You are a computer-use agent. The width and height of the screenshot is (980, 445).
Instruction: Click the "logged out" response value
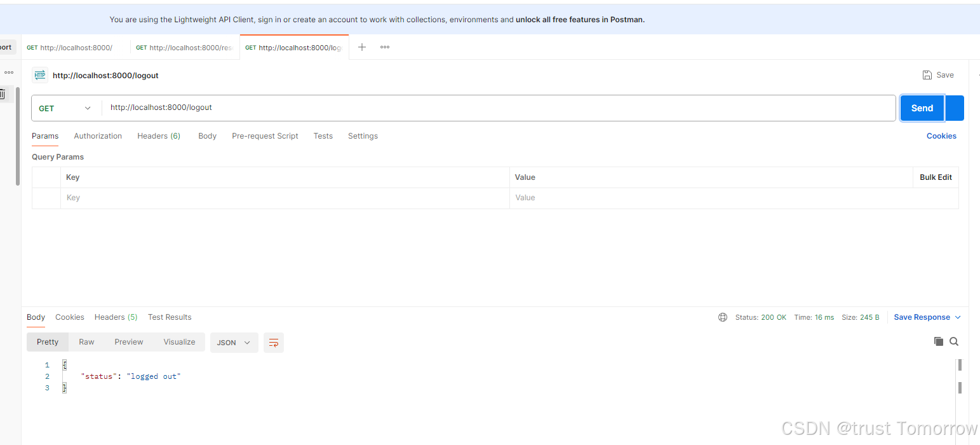(x=154, y=376)
